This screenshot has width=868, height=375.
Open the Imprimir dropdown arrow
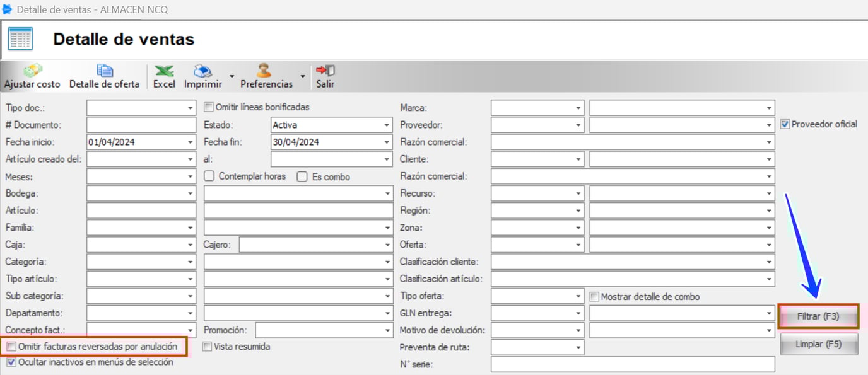232,77
